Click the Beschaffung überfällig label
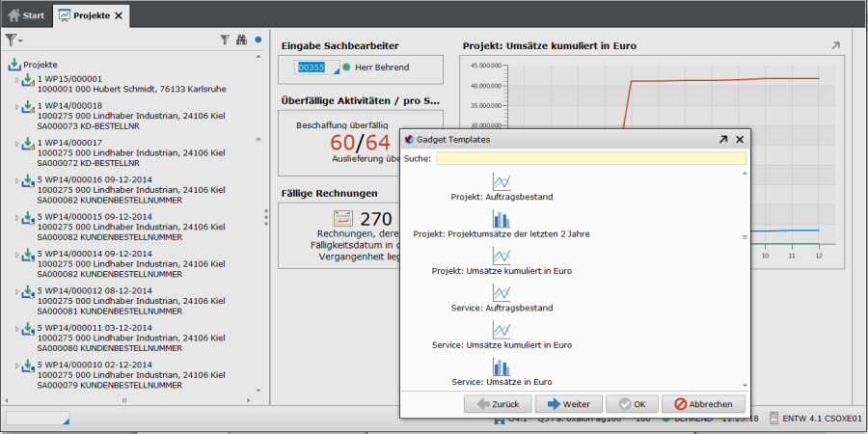Image resolution: width=868 pixels, height=434 pixels. (x=342, y=125)
